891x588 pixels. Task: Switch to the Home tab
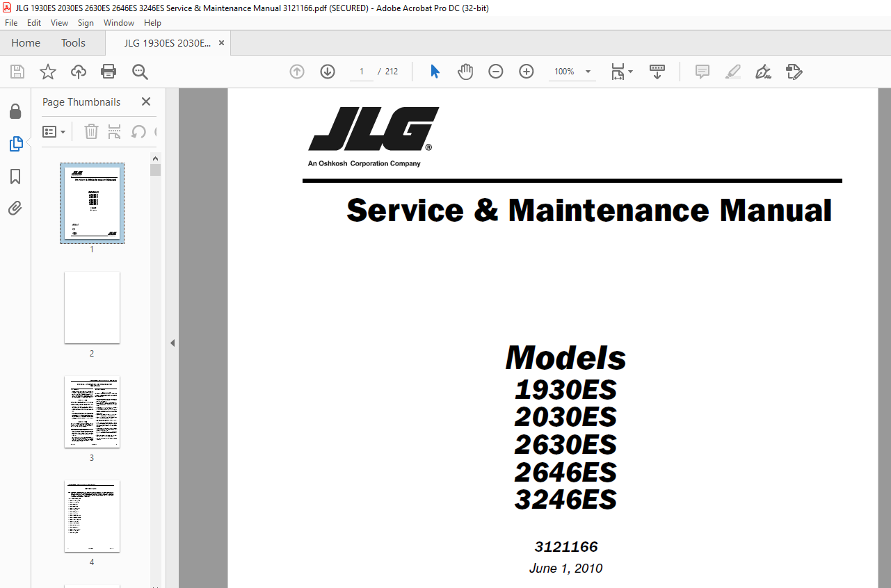(26, 43)
